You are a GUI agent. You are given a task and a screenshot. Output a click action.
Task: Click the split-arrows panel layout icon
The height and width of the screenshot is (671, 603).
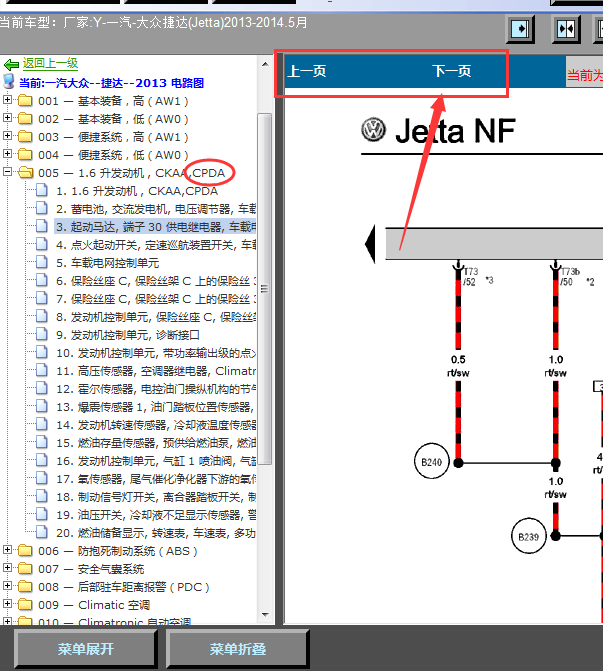(566, 29)
